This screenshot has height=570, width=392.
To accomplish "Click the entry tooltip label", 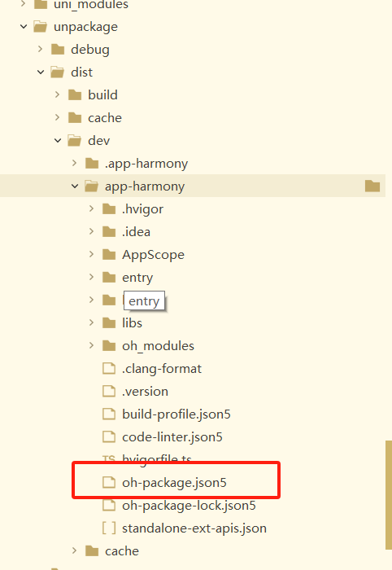I will tap(144, 300).
